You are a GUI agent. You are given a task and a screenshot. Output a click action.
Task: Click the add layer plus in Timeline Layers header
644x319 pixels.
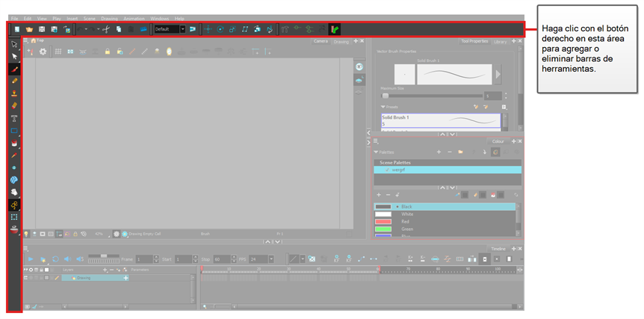click(105, 270)
